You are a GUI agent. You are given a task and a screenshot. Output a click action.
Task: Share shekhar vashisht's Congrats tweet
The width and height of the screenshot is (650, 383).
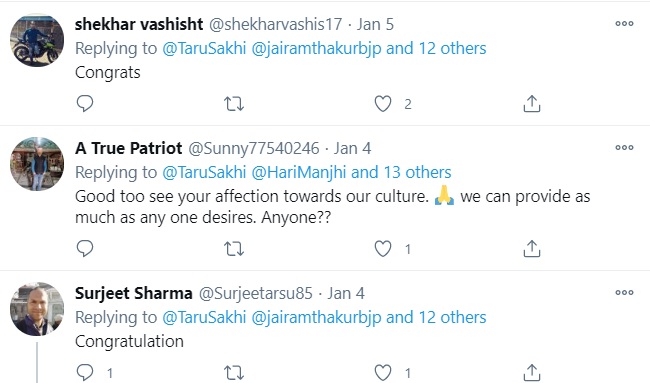click(x=532, y=104)
